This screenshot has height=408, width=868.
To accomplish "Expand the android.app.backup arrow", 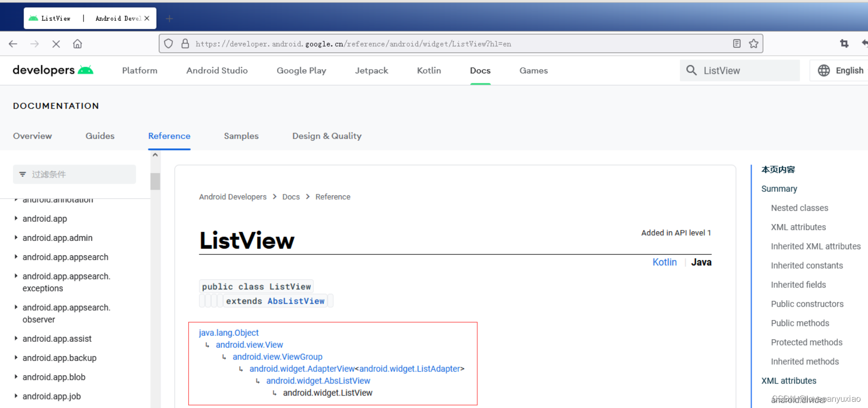I will (x=16, y=358).
